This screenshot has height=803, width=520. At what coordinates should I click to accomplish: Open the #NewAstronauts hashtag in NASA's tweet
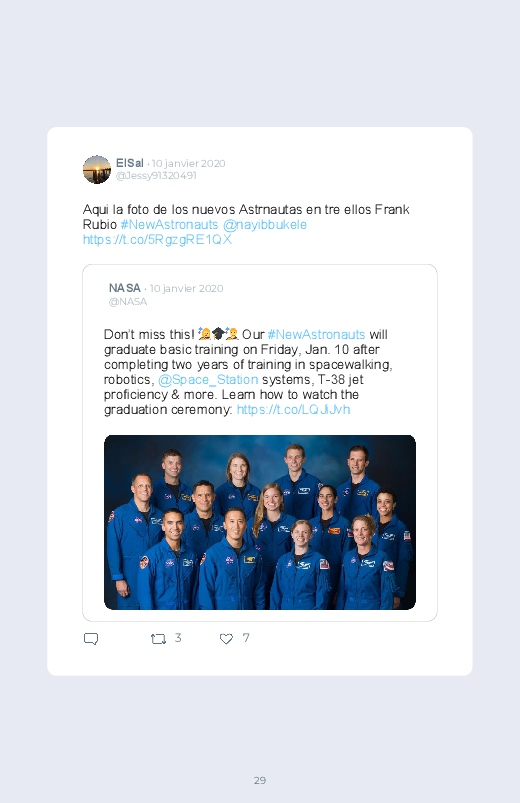pos(316,334)
